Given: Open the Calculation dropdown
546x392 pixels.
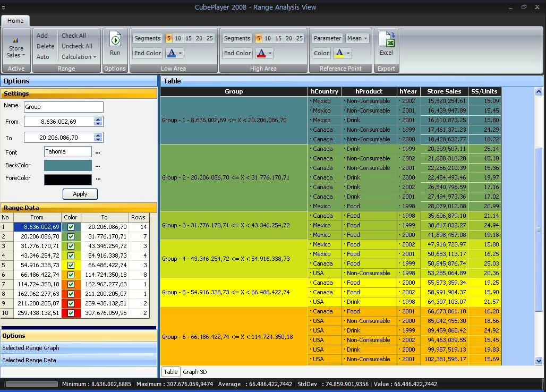Looking at the screenshot, I should [79, 57].
